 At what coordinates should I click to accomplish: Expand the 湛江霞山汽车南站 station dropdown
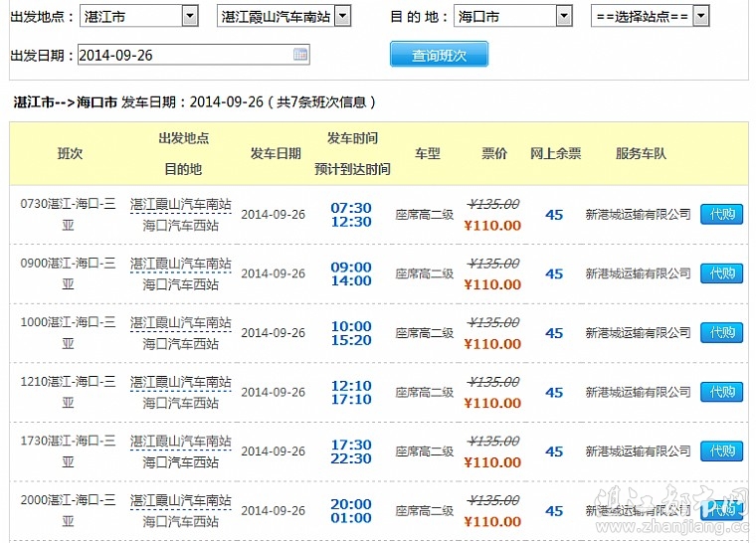[x=342, y=16]
